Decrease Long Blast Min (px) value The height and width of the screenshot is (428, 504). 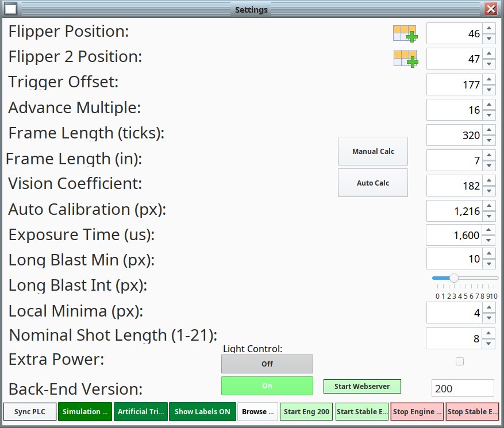[489, 264]
